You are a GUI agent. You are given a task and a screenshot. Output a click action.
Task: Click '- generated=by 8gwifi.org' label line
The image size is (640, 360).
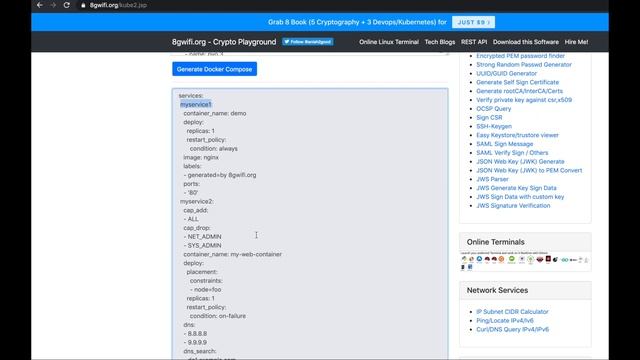[x=220, y=175]
